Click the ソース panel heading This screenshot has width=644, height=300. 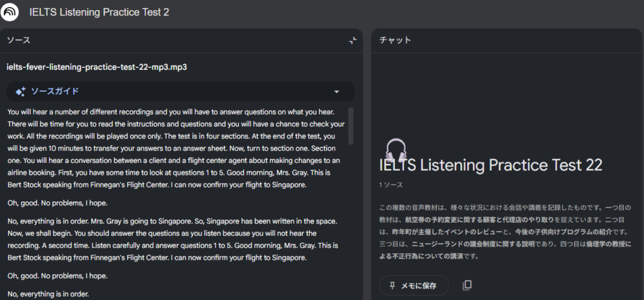tap(18, 40)
